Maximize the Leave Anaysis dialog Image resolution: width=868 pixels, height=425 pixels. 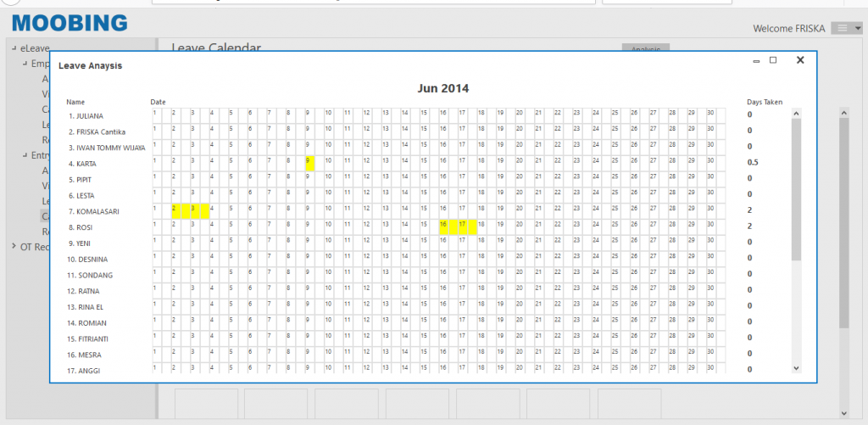tap(773, 60)
